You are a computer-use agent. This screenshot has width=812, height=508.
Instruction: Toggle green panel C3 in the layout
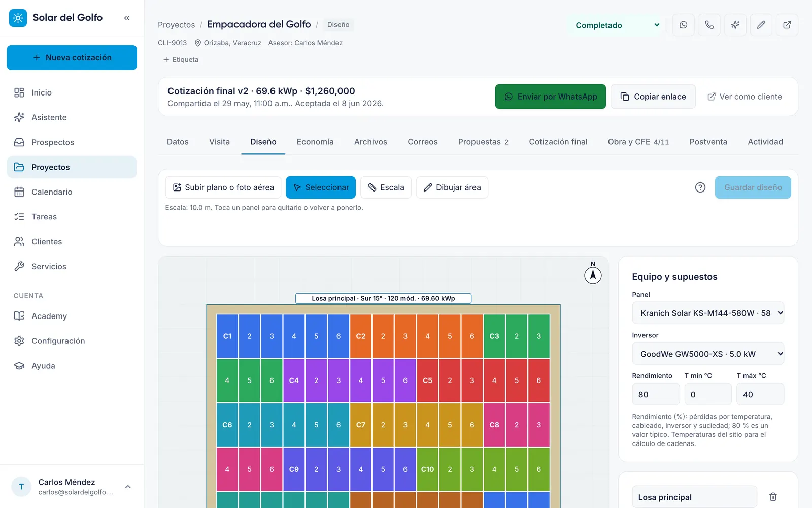[x=494, y=336]
